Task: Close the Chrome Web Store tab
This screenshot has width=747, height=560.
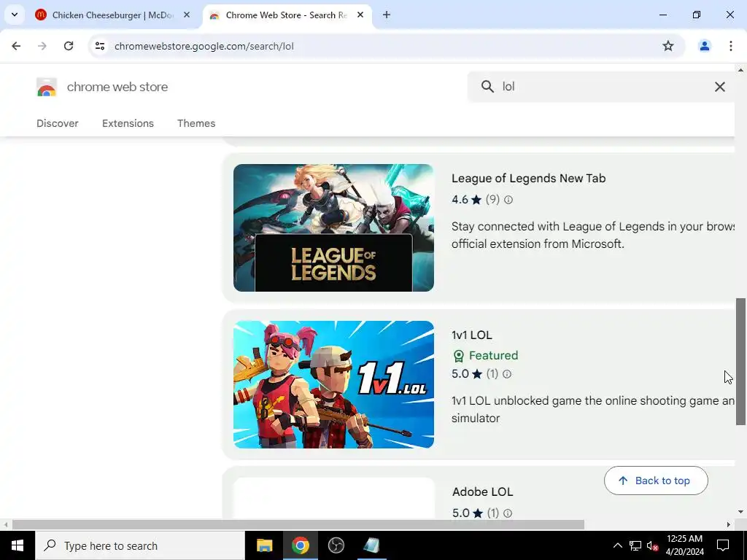Action: click(360, 15)
